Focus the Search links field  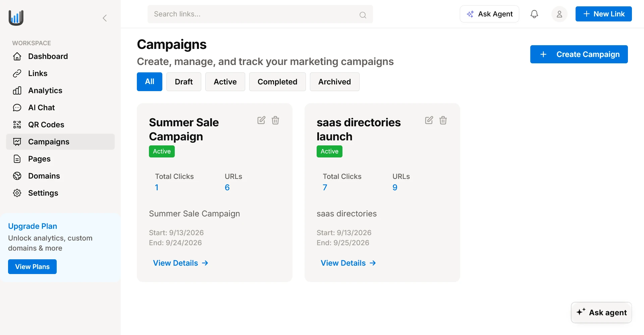point(260,14)
